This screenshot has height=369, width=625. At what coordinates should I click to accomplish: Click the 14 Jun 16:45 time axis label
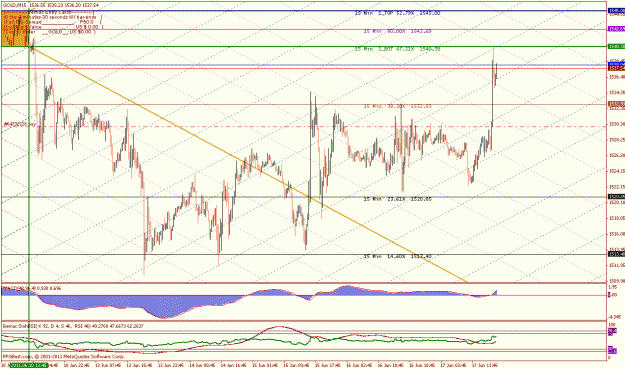click(x=233, y=365)
